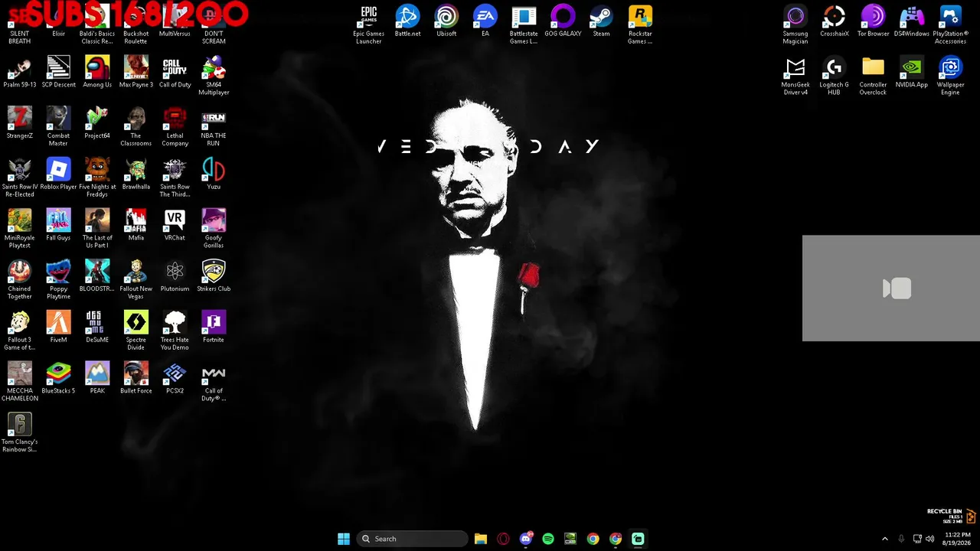
Task: Select the MiniRoyale Playtest icon
Action: 20,228
